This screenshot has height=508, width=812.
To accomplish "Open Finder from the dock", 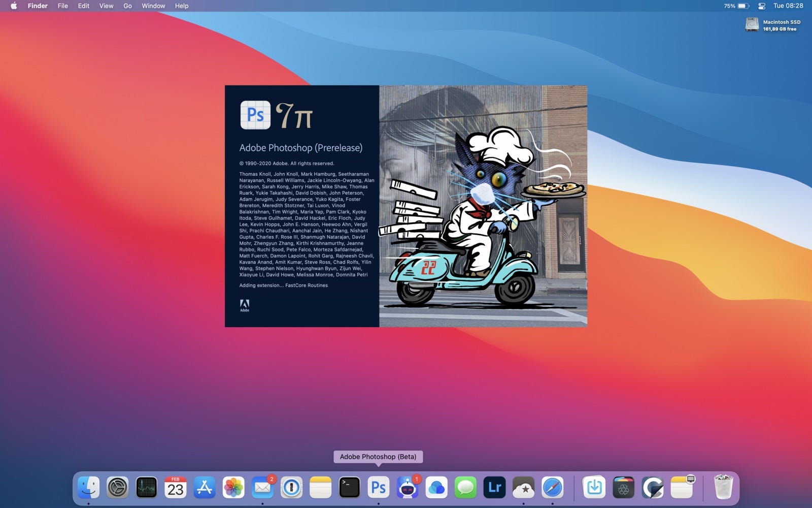I will [89, 488].
